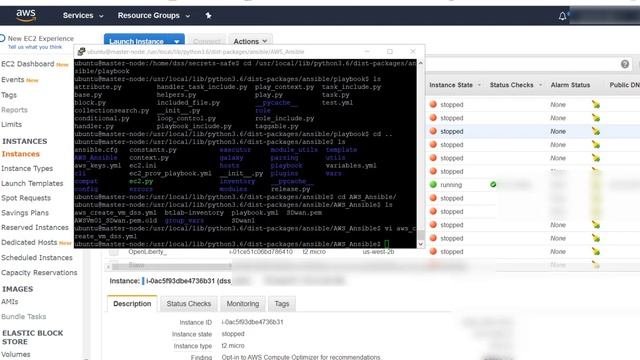Click the alarm icon in the selected stopped row
Image resolution: width=640 pixels, height=360 pixels.
coord(596,131)
